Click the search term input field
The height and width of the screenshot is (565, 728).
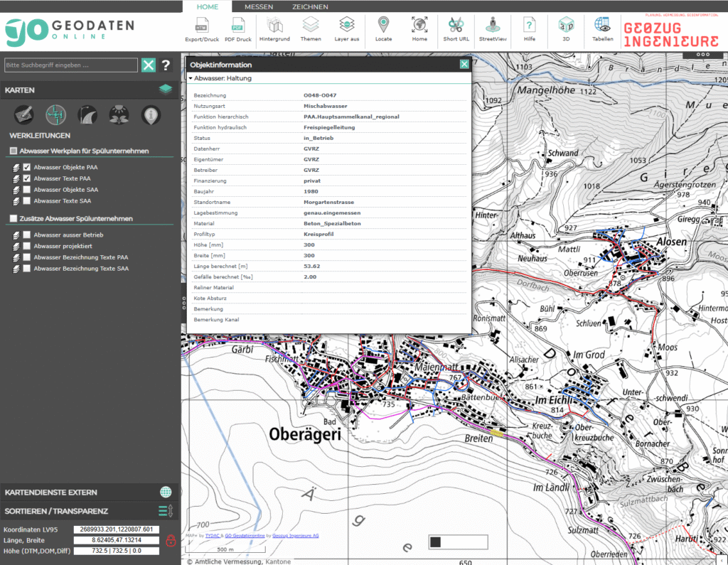[70, 65]
